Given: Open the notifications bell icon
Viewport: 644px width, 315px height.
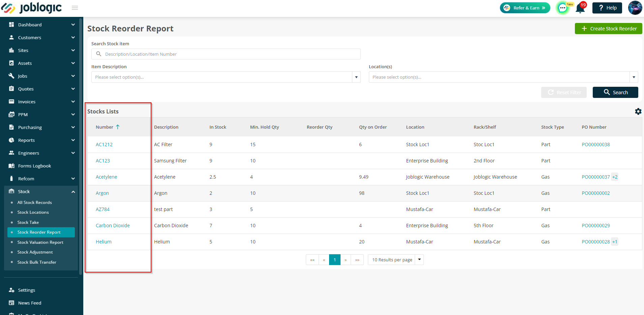Looking at the screenshot, I should [580, 8].
